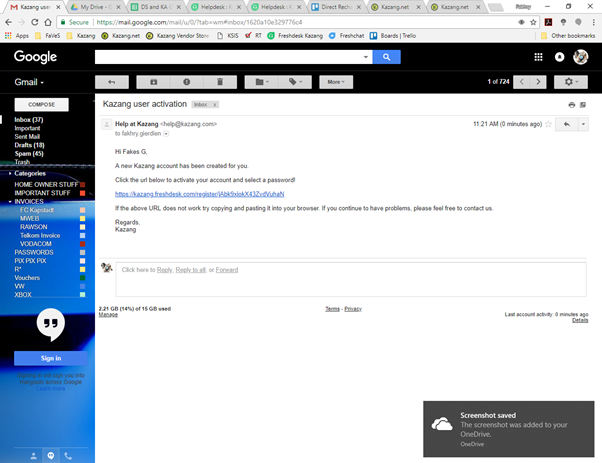Reload the page with refresh icon
Screen dimensions: 602x463
[x=35, y=22]
